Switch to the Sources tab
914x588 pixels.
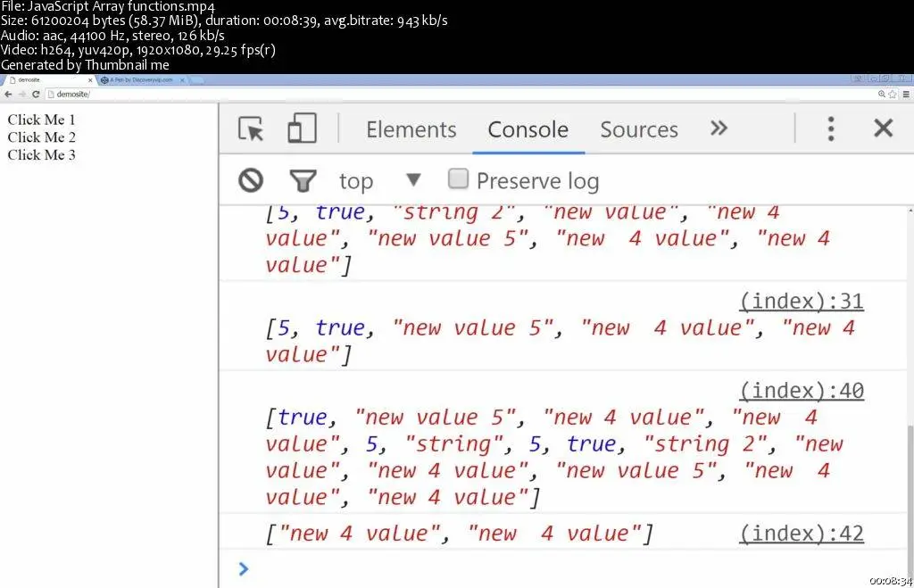639,129
